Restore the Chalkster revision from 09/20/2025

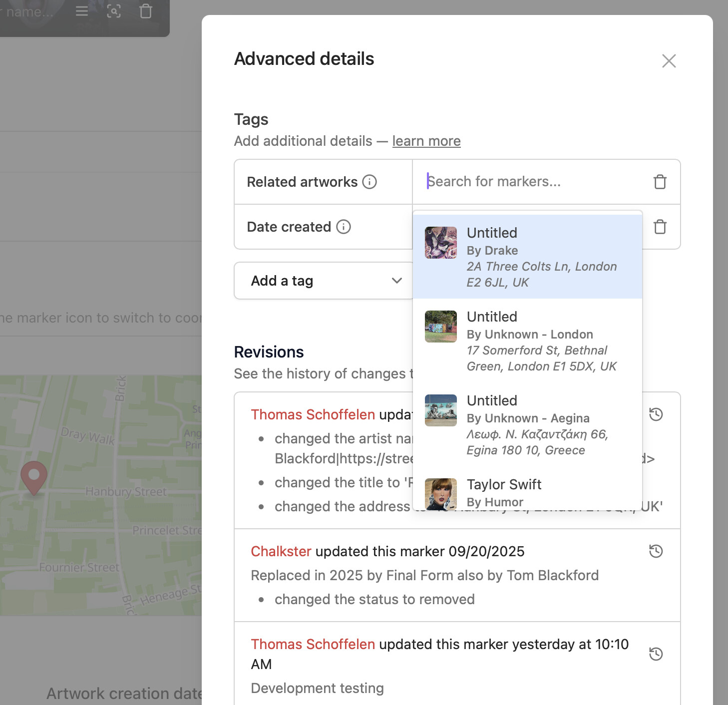click(656, 551)
